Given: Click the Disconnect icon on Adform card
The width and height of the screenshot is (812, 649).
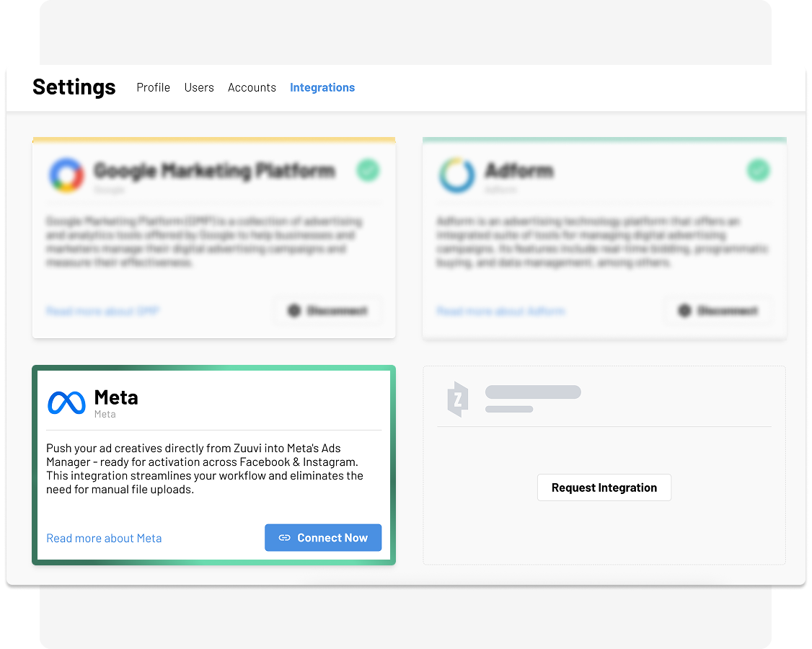Looking at the screenshot, I should 684,311.
